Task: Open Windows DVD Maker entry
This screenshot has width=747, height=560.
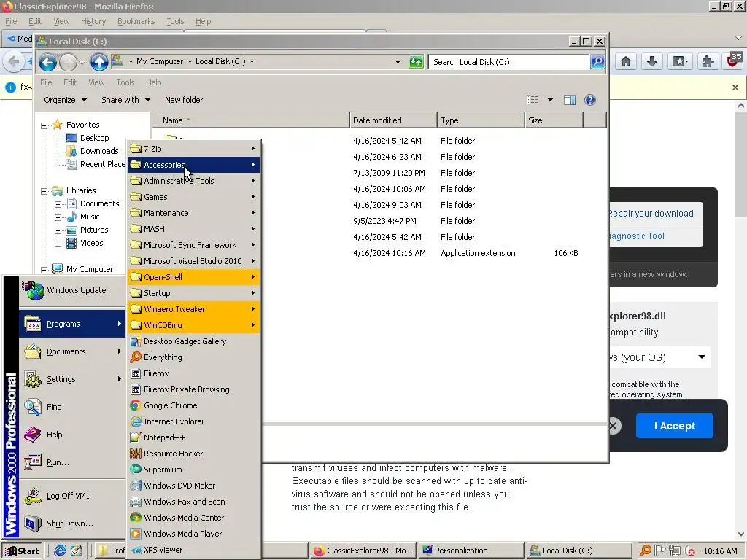Action: (194, 486)
